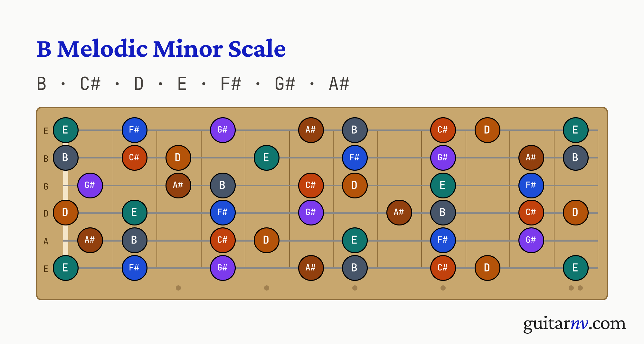Click "E" in the scale note list under the title
The image size is (644, 344).
[182, 84]
